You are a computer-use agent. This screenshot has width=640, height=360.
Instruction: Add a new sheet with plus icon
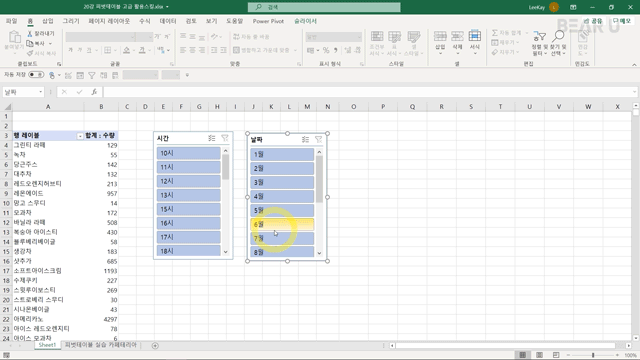coord(155,345)
